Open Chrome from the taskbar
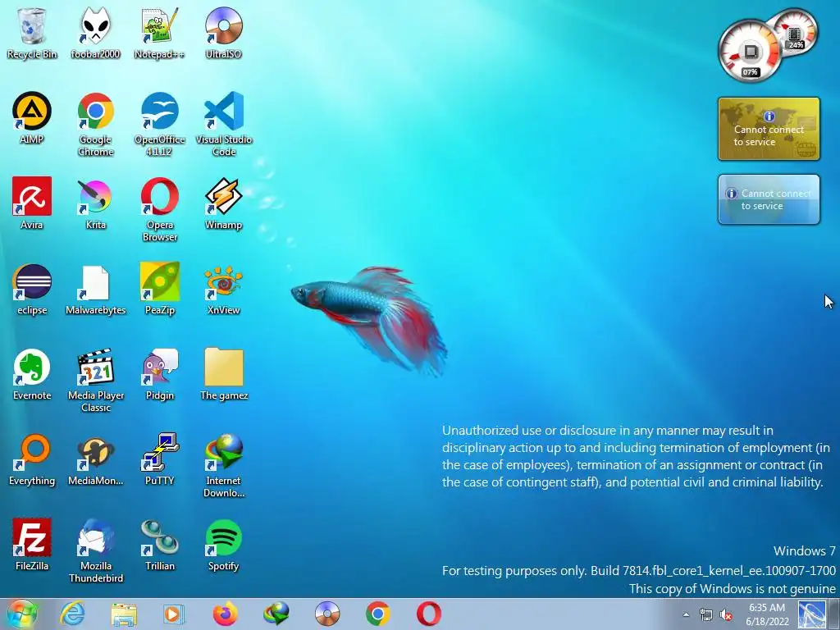The image size is (840, 630). [378, 614]
